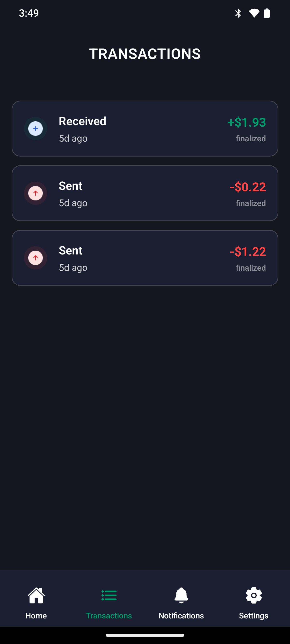The image size is (290, 644).
Task: Tap the TRANSACTIONS page heading
Action: pos(145,54)
